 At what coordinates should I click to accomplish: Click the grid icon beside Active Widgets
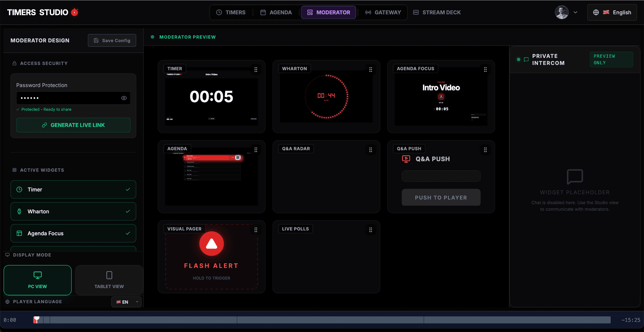tap(14, 170)
